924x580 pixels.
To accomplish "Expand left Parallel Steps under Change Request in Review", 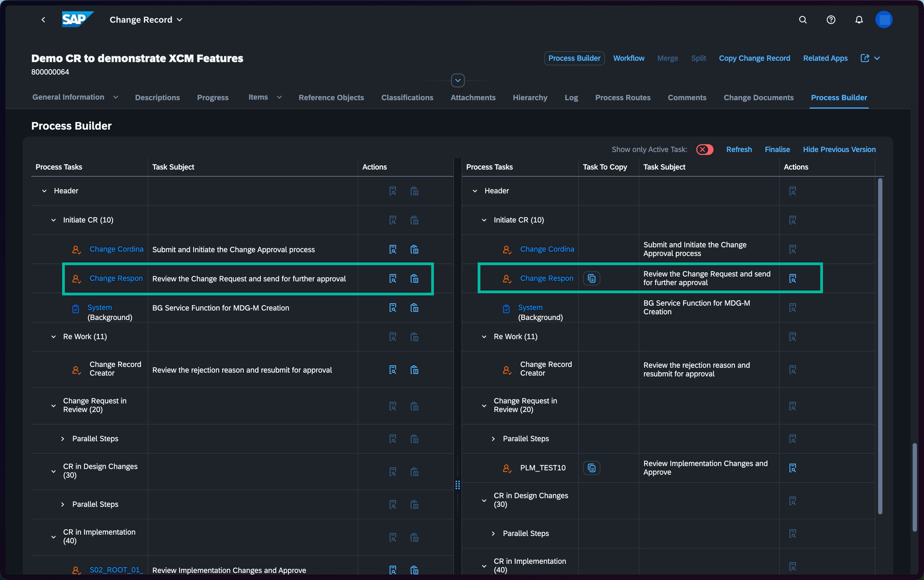I will pos(63,439).
